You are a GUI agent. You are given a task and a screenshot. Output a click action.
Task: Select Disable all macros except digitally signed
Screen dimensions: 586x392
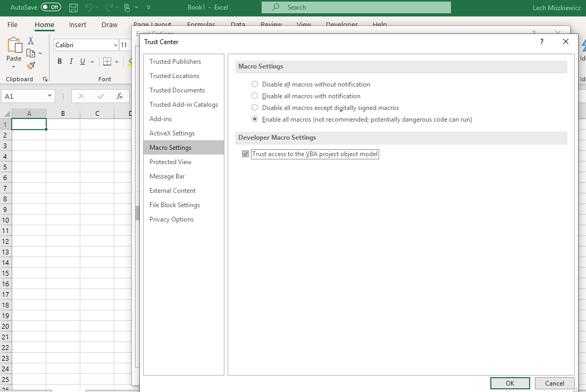(255, 108)
